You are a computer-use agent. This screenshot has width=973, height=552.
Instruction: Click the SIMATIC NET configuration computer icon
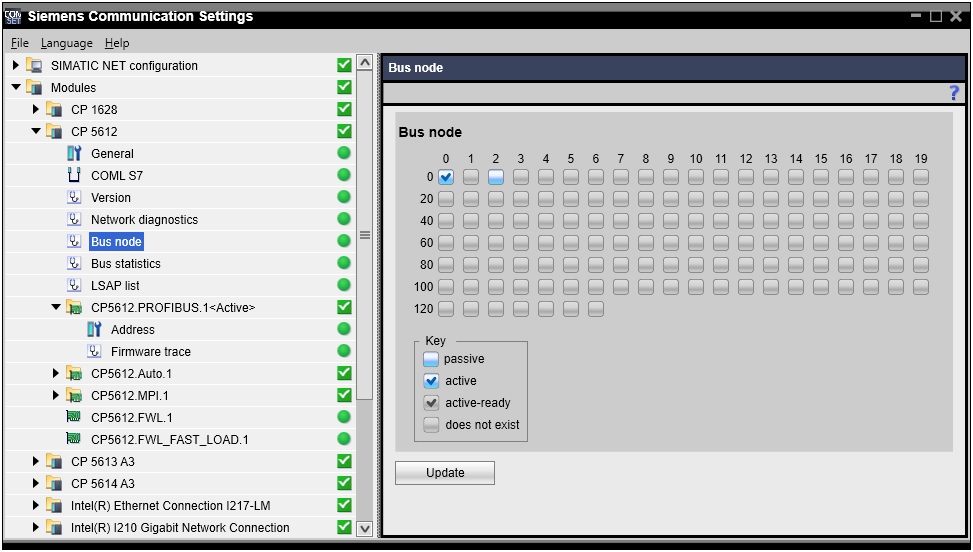click(35, 66)
